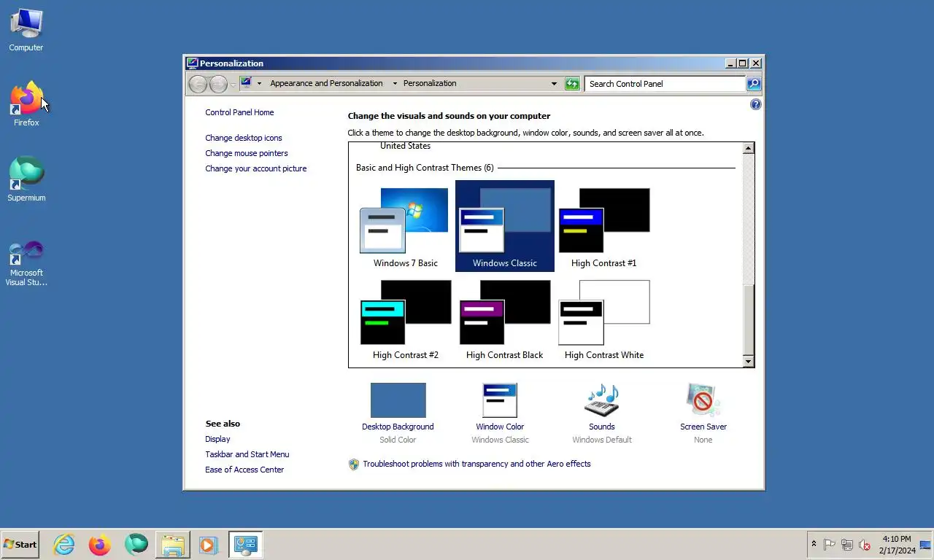Click the transparency troubleshoot shield icon

pyautogui.click(x=354, y=464)
